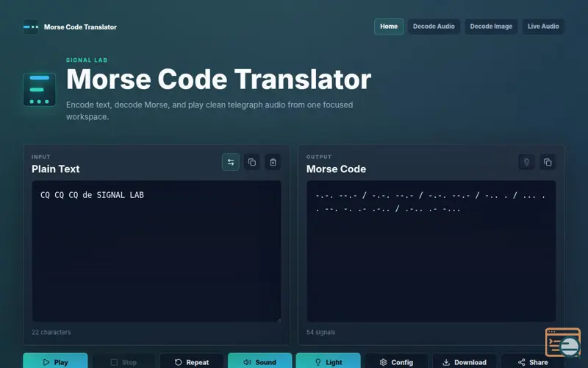
Task: Swap input and output with the arrows icon
Action: pyautogui.click(x=231, y=162)
